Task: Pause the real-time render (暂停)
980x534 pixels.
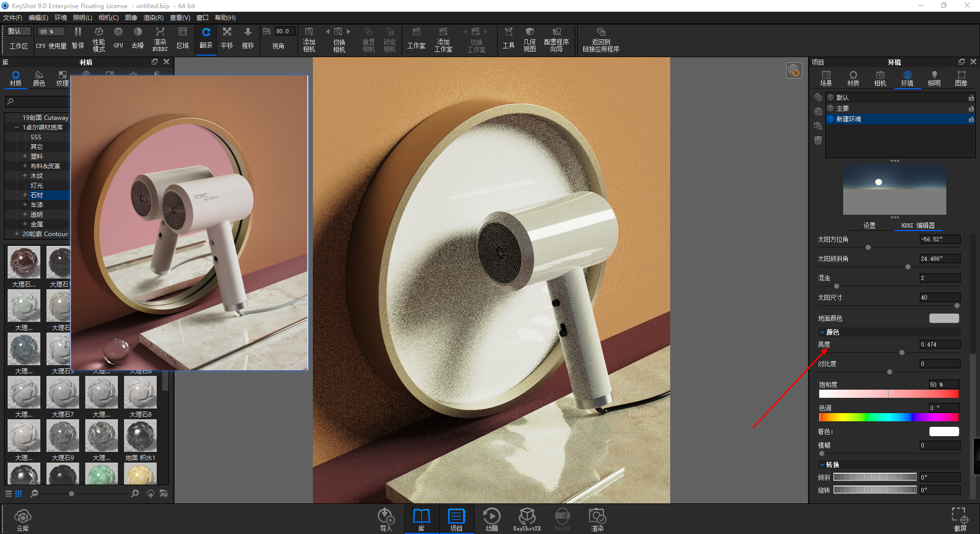Action: (x=78, y=38)
